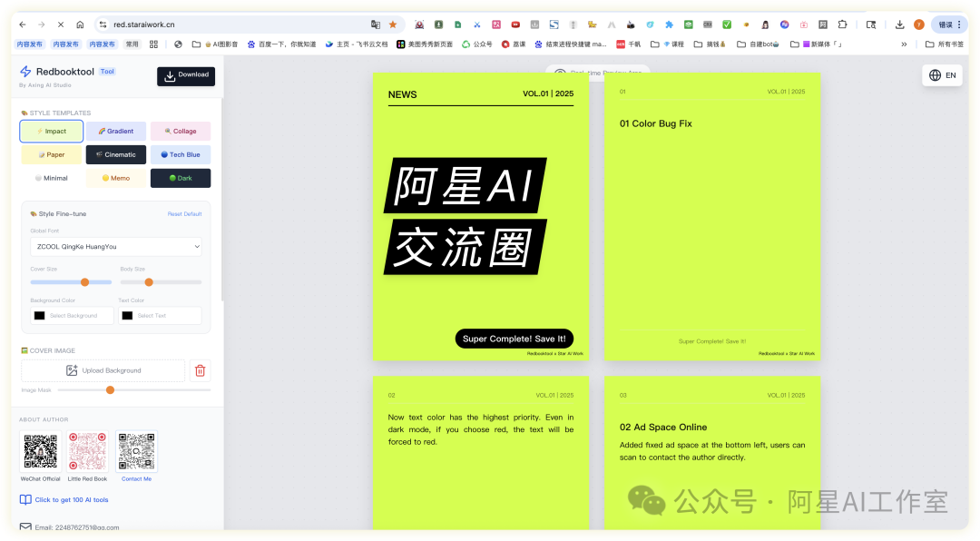The width and height of the screenshot is (980, 541).
Task: Show hidden bookmarks with double chevron
Action: tap(904, 44)
